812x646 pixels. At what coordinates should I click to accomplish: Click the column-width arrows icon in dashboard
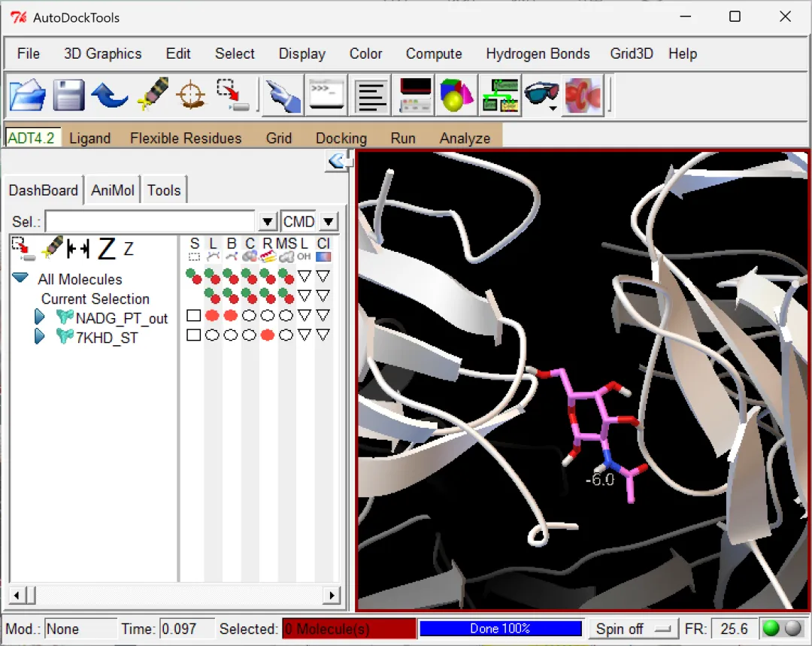[78, 249]
